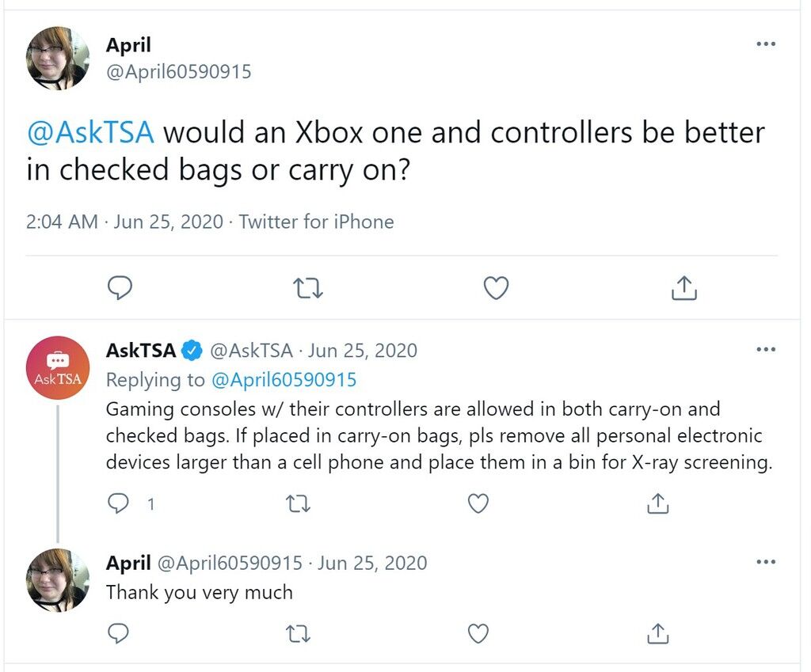The image size is (811, 672).
Task: Share April's main Xbox question tweet
Action: pyautogui.click(x=683, y=288)
